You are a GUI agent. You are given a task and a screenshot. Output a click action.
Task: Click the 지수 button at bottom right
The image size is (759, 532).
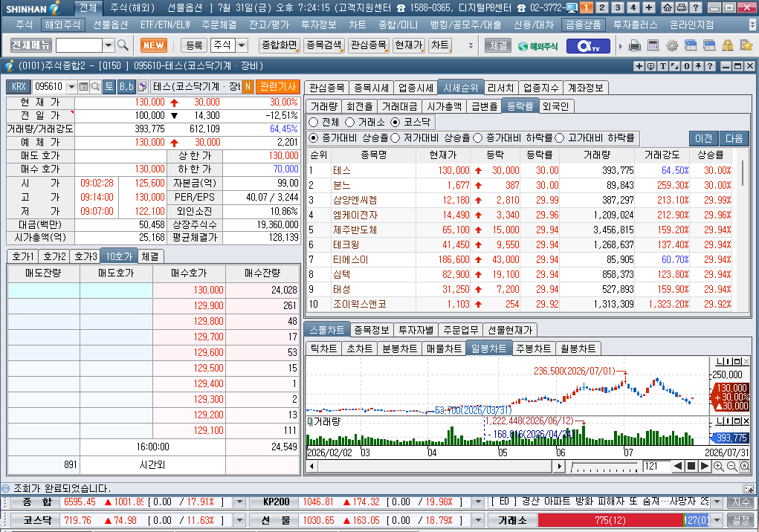tap(740, 502)
